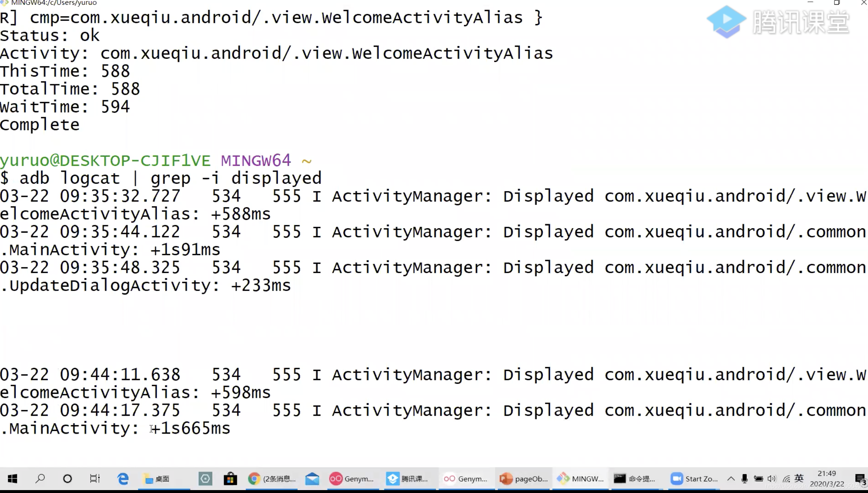Screen dimensions: 868x493
Task: Open the Mail app taskbar icon
Action: pos(312,479)
